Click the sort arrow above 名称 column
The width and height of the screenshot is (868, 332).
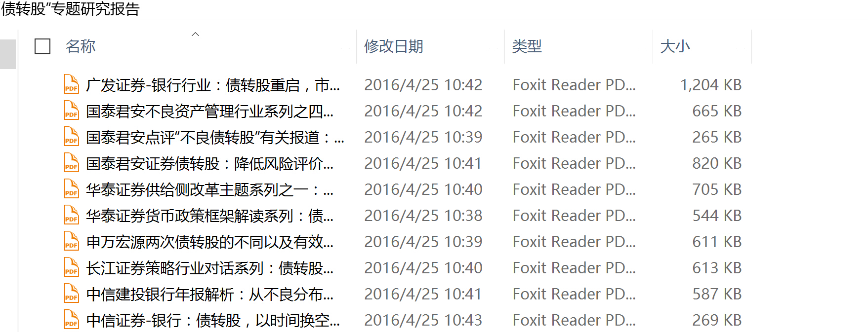[195, 34]
